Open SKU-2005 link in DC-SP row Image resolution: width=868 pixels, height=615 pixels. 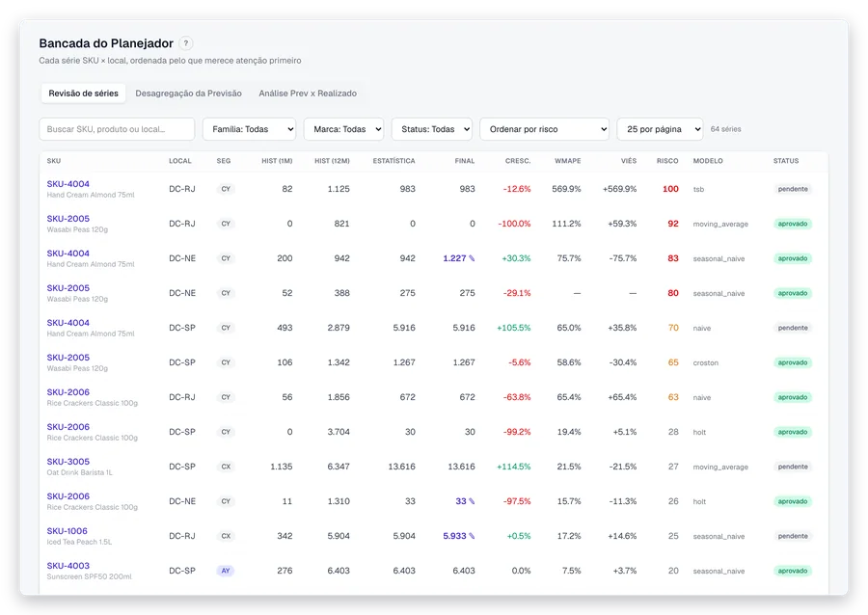coord(68,358)
